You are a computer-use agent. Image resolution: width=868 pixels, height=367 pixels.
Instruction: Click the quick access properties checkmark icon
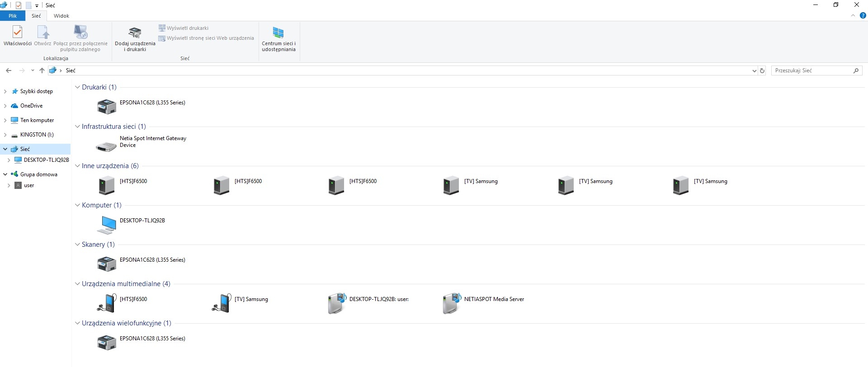click(x=19, y=5)
